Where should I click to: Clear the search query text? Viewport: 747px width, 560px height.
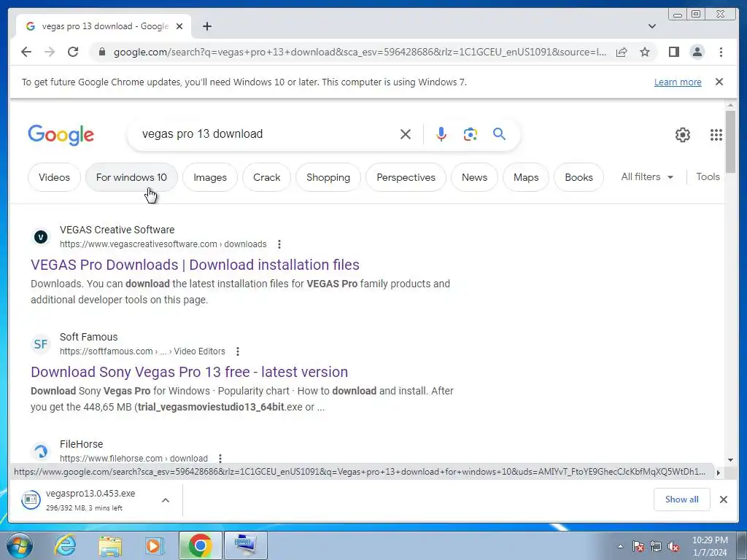[x=406, y=134]
